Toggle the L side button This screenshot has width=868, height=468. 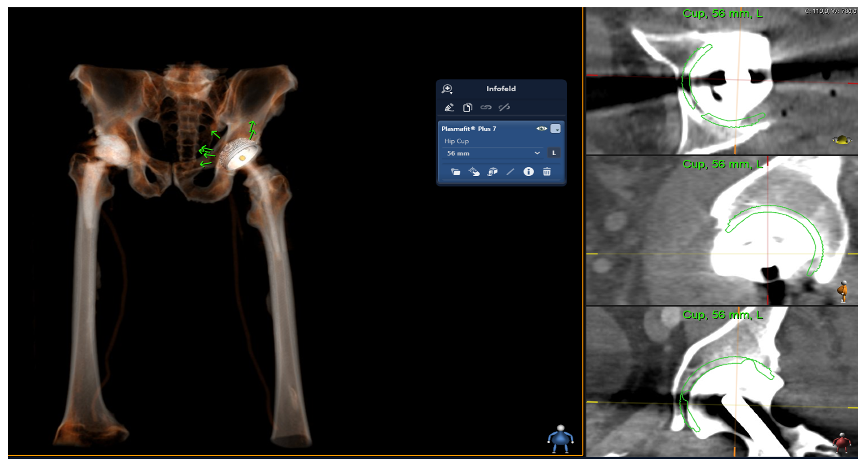point(554,153)
